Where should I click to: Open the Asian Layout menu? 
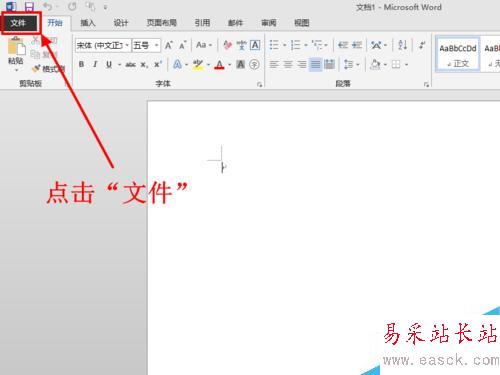point(379,45)
